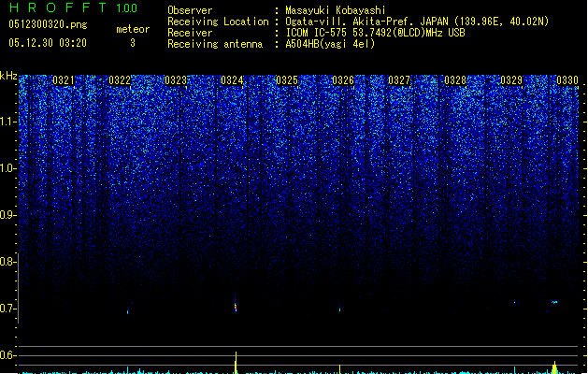Screen dimensions: 588x374
Task: Click the 0322 time marker
Action: click(120, 80)
